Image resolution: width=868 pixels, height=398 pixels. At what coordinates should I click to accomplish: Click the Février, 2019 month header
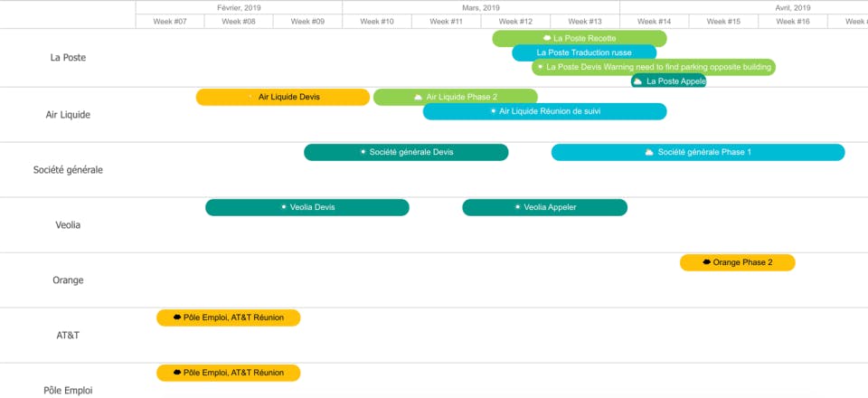239,8
